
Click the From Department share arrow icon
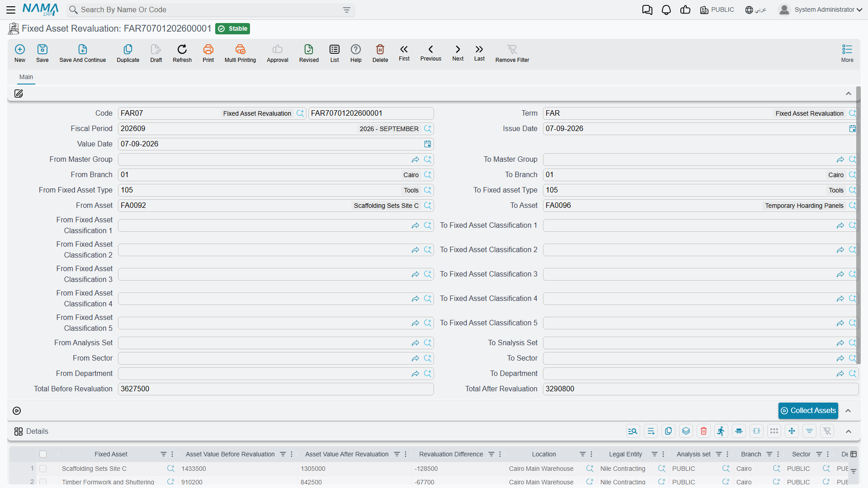[415, 374]
